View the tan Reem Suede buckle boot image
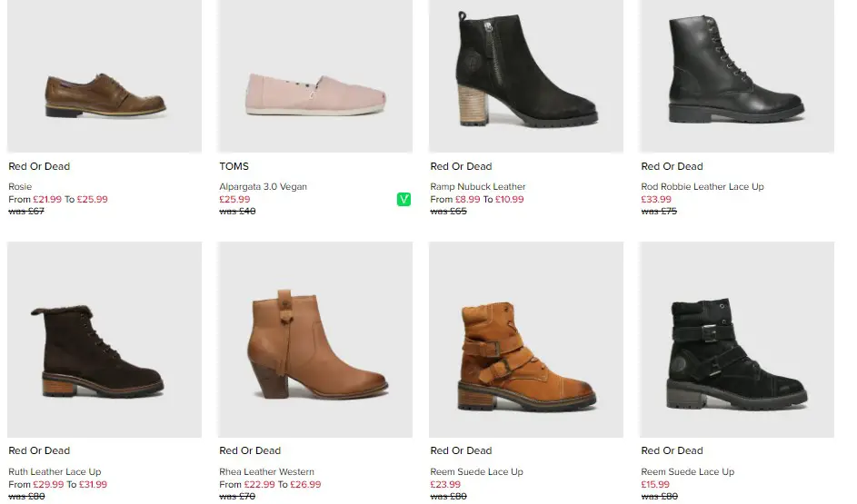The height and width of the screenshot is (504, 857). (x=526, y=340)
